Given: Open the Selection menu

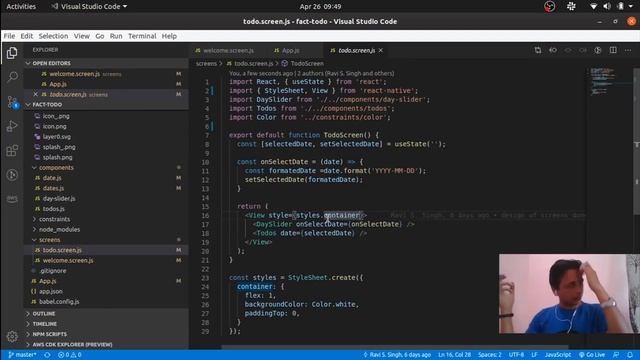Looking at the screenshot, I should click(x=53, y=36).
